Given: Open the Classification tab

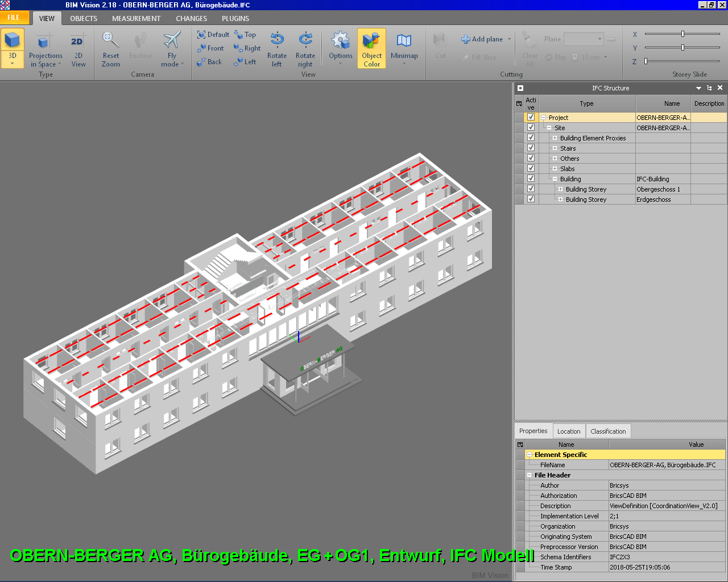Looking at the screenshot, I should point(608,431).
